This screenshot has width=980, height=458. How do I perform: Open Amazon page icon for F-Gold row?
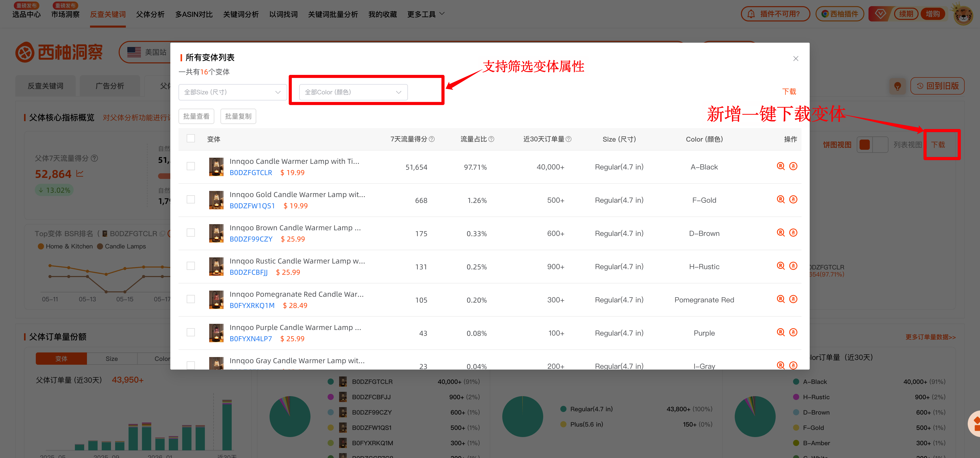793,199
